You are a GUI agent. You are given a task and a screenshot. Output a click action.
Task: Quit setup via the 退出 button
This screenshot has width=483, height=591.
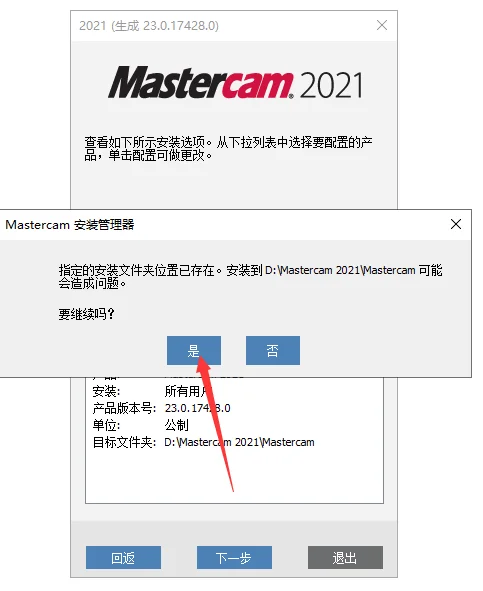point(345,557)
